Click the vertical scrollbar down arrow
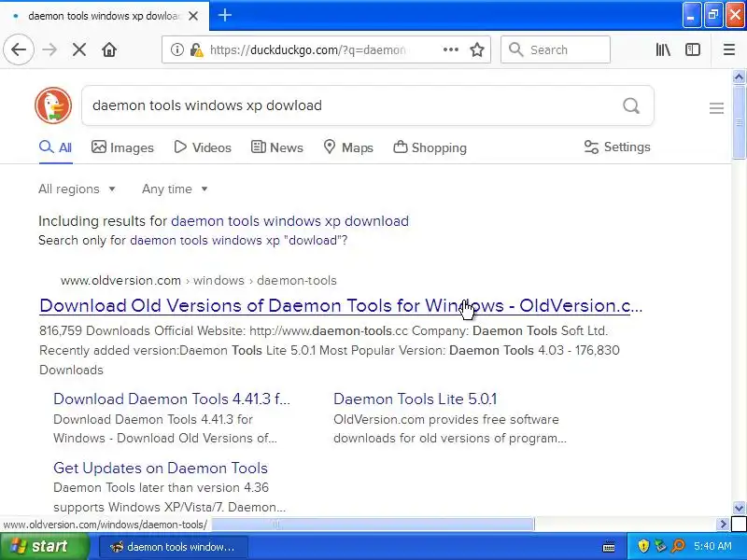Image resolution: width=747 pixels, height=560 pixels. click(x=739, y=508)
